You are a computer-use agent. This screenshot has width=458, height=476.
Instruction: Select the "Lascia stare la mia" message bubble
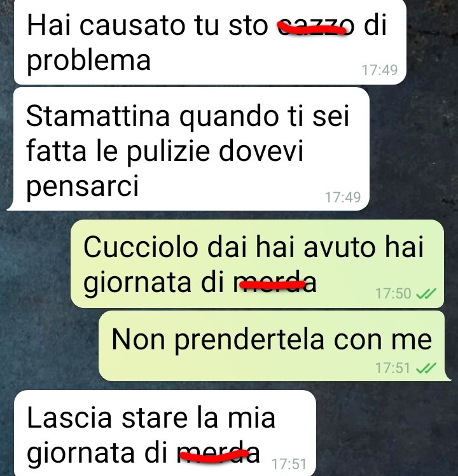pos(165,433)
